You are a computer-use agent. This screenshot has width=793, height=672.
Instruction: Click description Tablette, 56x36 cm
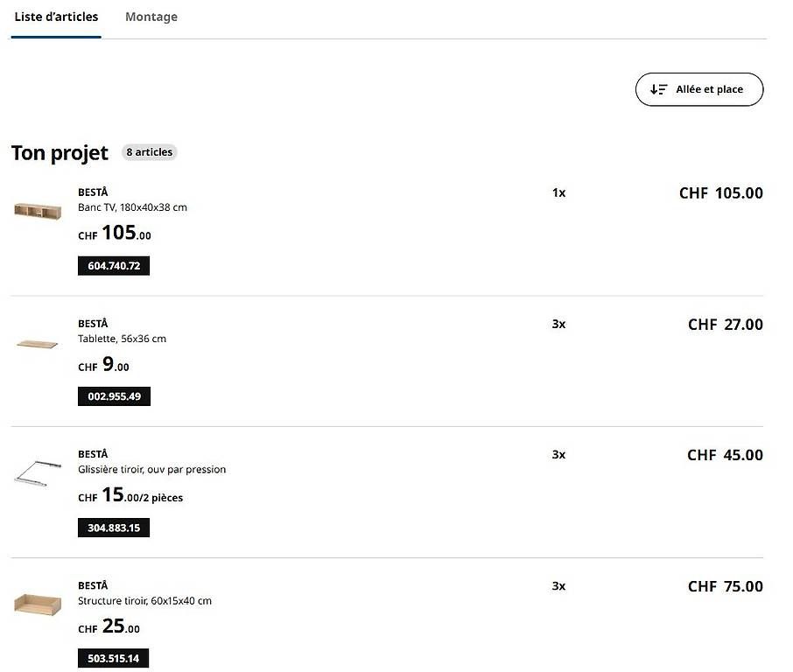click(x=122, y=339)
